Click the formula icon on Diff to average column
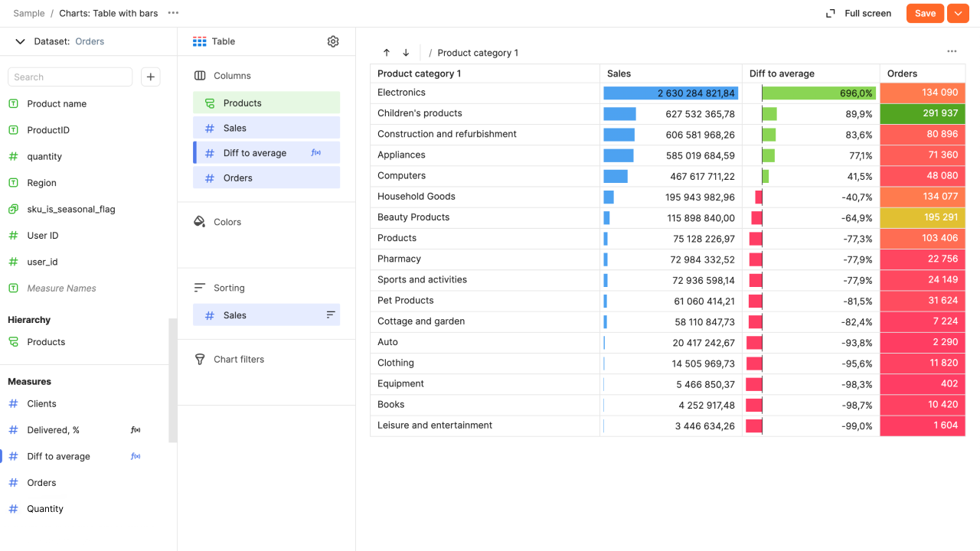980x551 pixels. pos(316,153)
